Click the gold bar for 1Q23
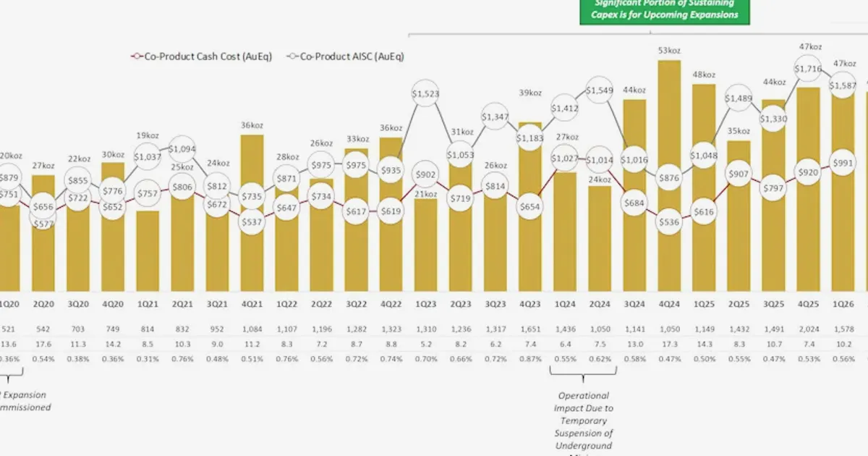The height and width of the screenshot is (456, 868). [x=426, y=245]
